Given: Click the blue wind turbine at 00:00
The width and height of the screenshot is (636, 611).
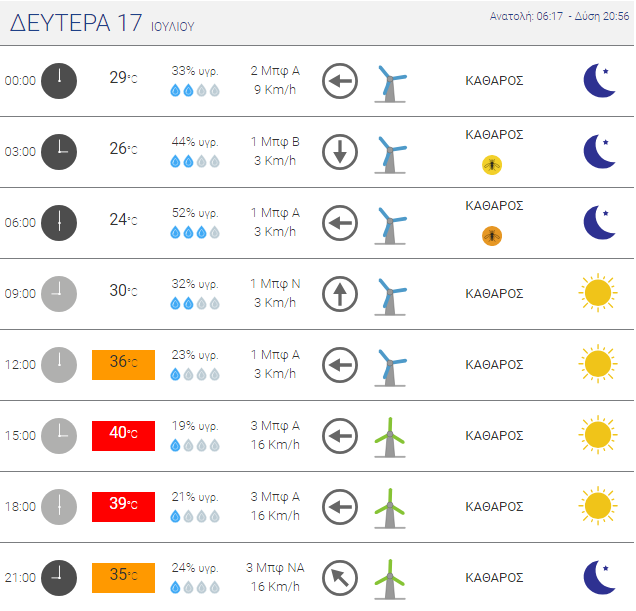Looking at the screenshot, I should [390, 83].
